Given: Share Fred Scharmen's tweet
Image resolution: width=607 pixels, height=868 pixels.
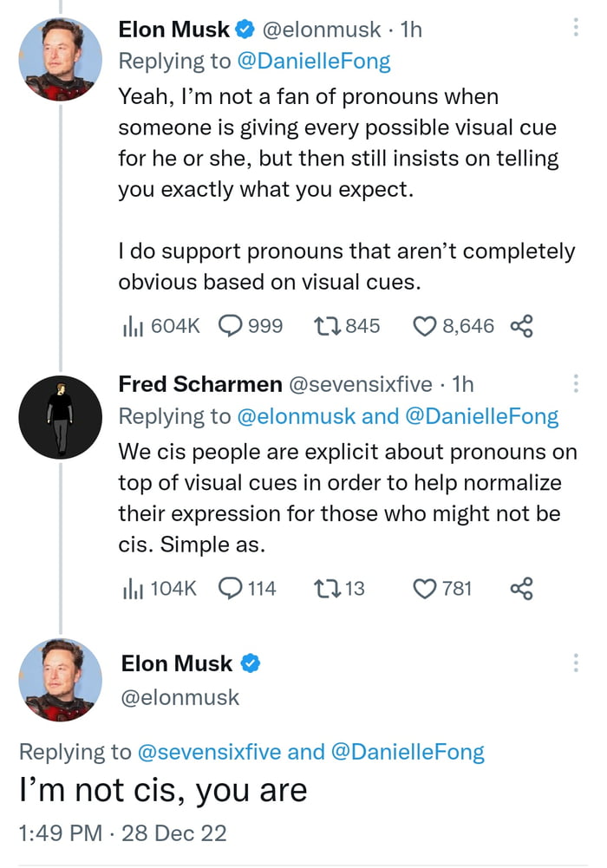Looking at the screenshot, I should point(521,589).
